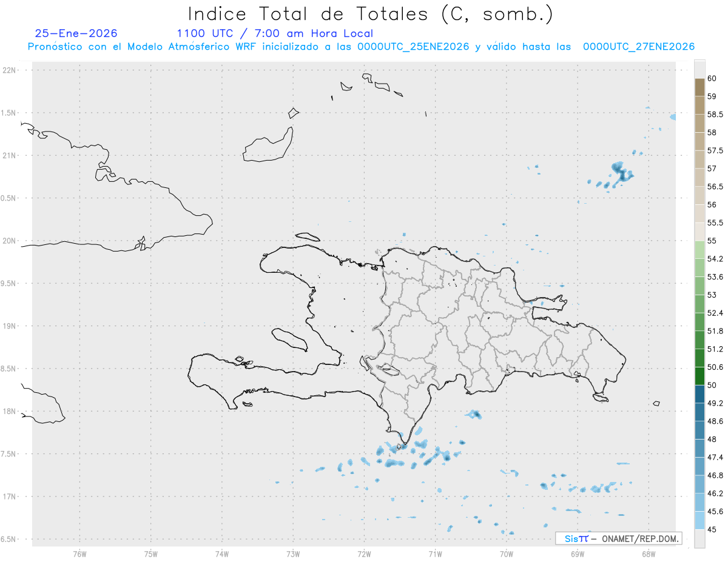The height and width of the screenshot is (562, 728).
Task: Click the colorbar label "55.5"
Action: [715, 222]
